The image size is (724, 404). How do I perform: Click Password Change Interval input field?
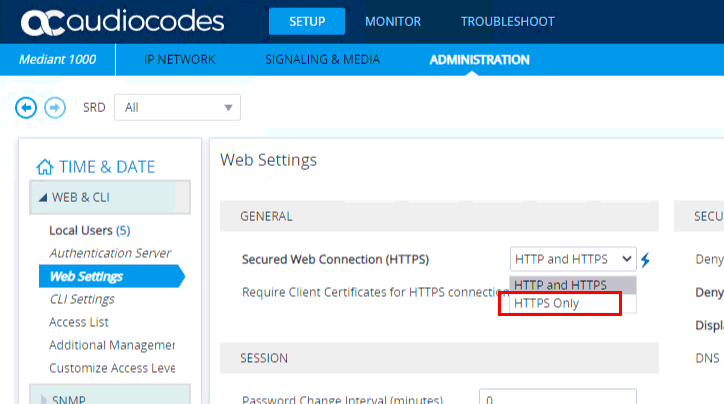pyautogui.click(x=557, y=399)
